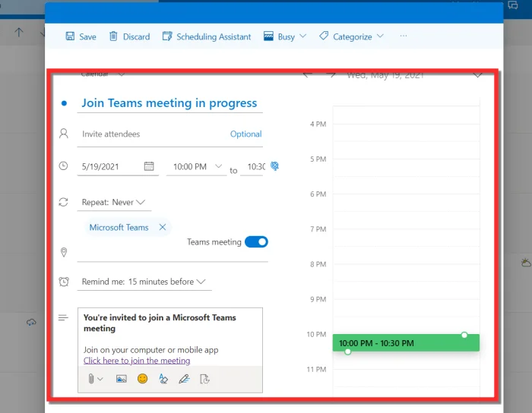Click the Discard trash icon

113,36
